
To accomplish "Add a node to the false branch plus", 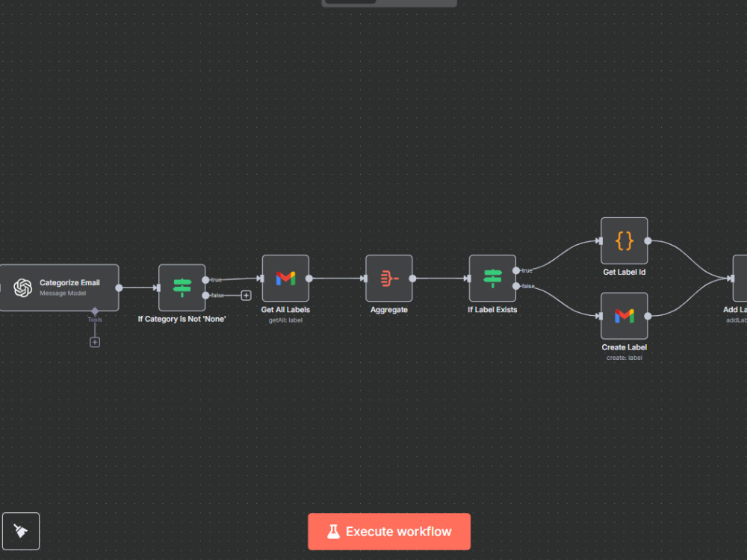I will (x=246, y=296).
